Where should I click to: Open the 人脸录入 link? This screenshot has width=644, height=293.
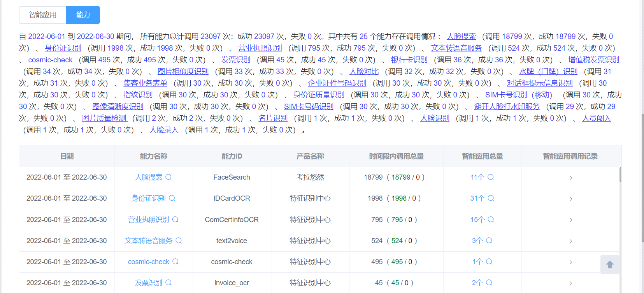pos(164,130)
